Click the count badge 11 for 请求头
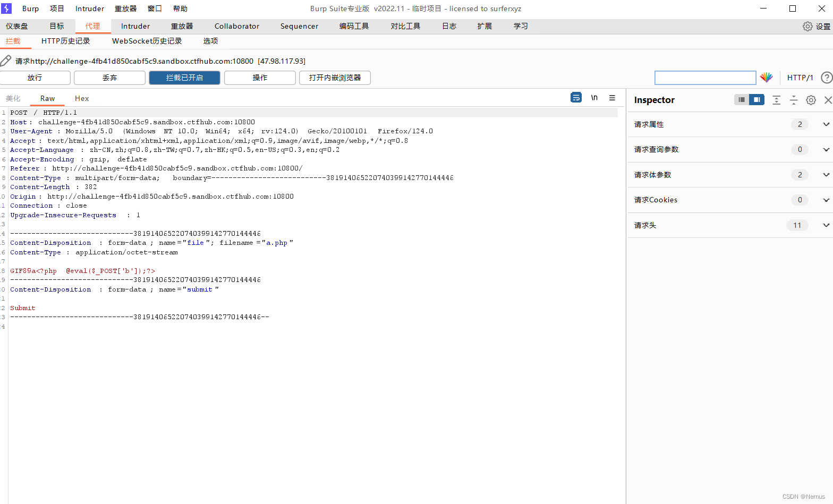Viewport: 833px width, 504px height. coord(797,225)
